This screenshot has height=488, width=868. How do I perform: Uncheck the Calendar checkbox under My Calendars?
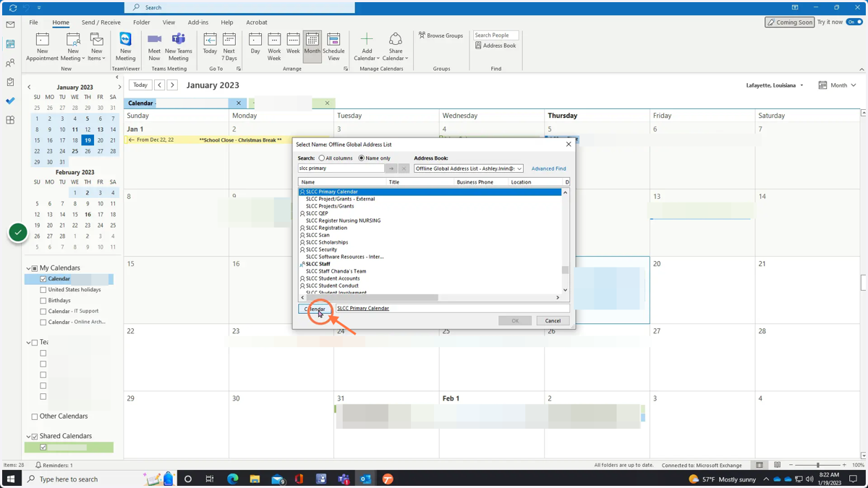point(43,279)
